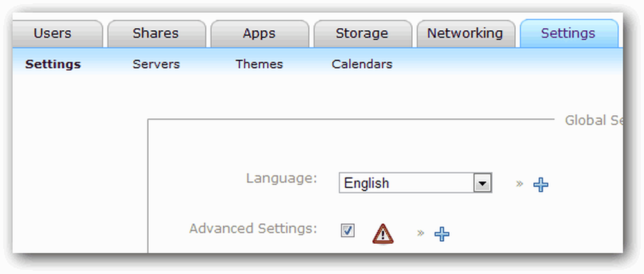644x274 pixels.
Task: Click the Advanced Settings label text
Action: (253, 229)
